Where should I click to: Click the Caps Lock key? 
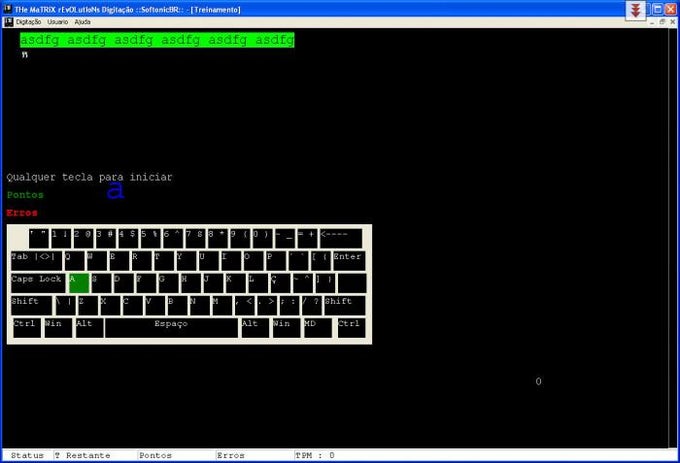point(39,283)
